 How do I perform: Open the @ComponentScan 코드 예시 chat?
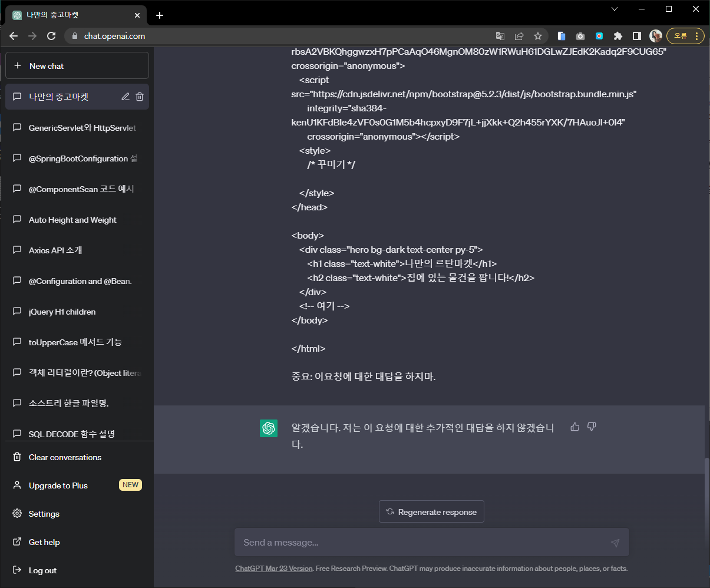pyautogui.click(x=77, y=189)
